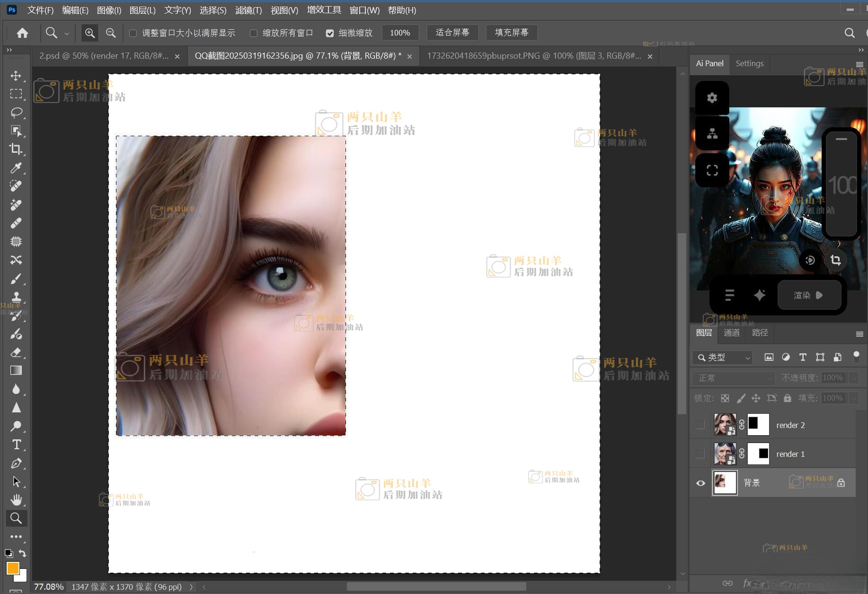Click the orange foreground color swatch
The width and height of the screenshot is (868, 594).
tap(12, 568)
